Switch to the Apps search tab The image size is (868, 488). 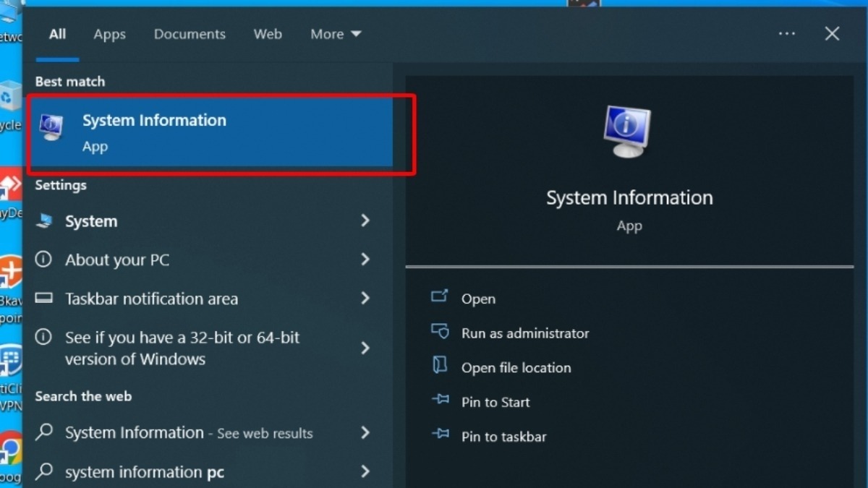pyautogui.click(x=110, y=34)
